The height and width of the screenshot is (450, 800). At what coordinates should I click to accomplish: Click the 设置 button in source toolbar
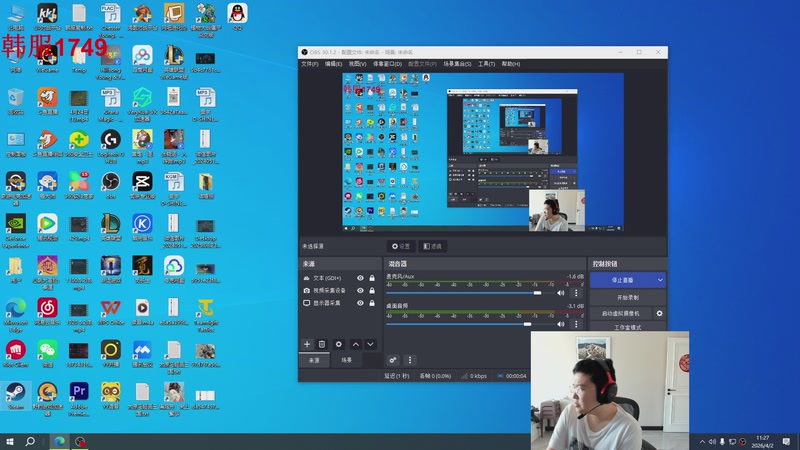click(x=401, y=246)
